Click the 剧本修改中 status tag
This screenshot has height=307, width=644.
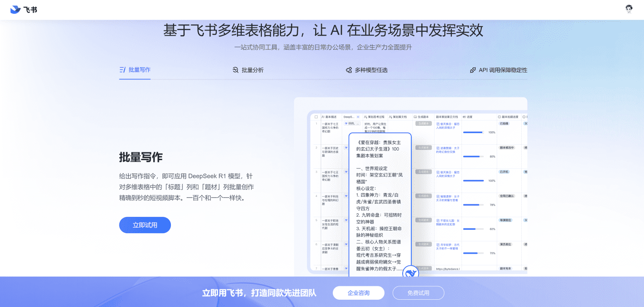click(x=507, y=147)
